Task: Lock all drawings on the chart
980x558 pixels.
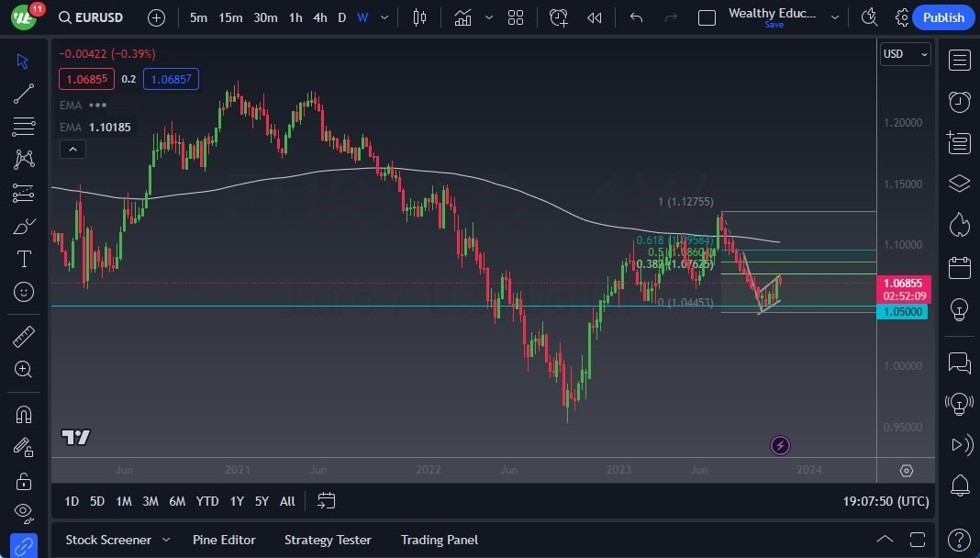Action: click(x=23, y=480)
